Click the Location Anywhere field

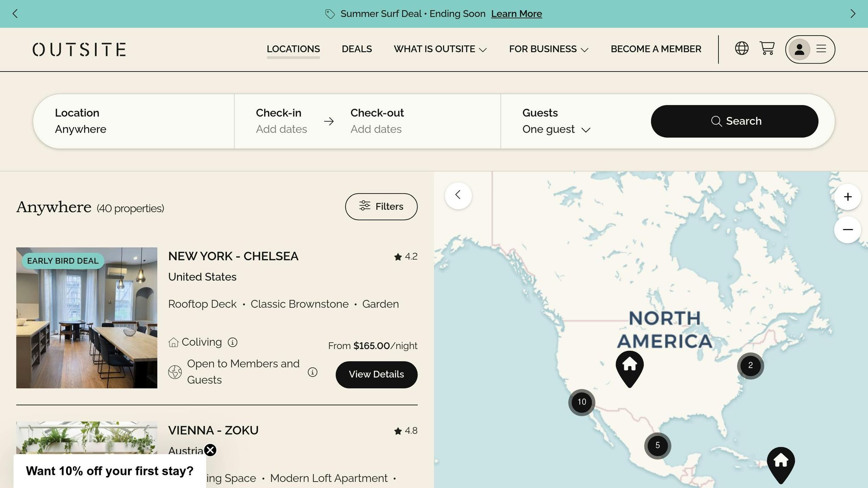pos(134,121)
